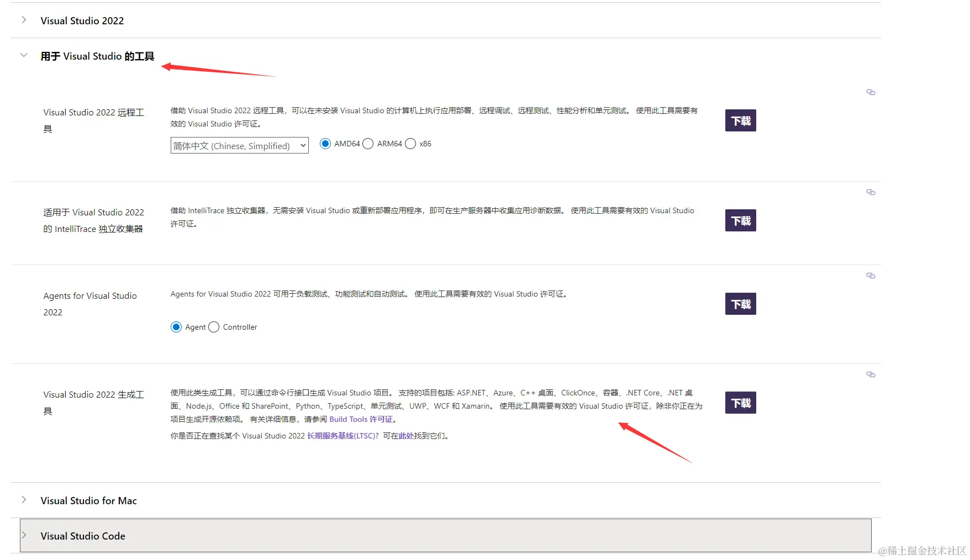Select the ARM64 architecture radio button
Image resolution: width=970 pixels, height=560 pixels.
(368, 144)
